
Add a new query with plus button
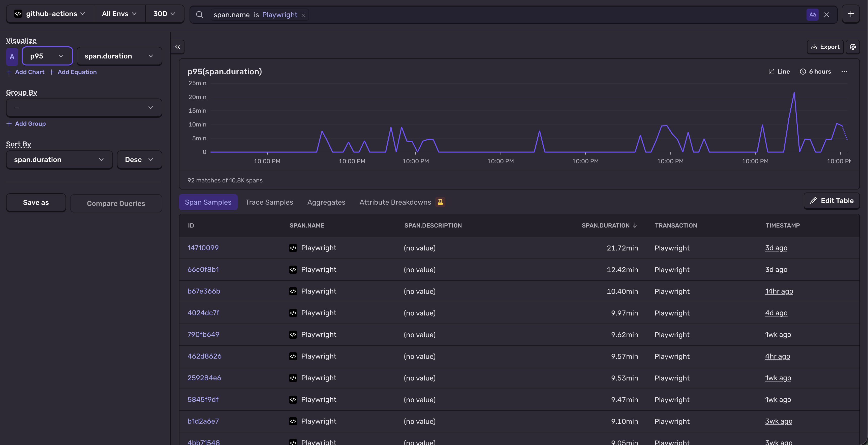851,14
